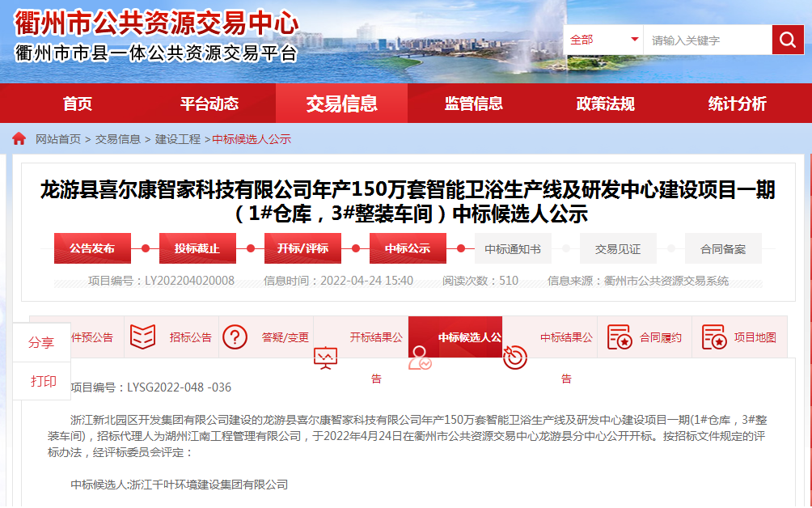The width and height of the screenshot is (812, 508).
Task: Click the home icon in the breadcrumb
Action: pos(19,139)
